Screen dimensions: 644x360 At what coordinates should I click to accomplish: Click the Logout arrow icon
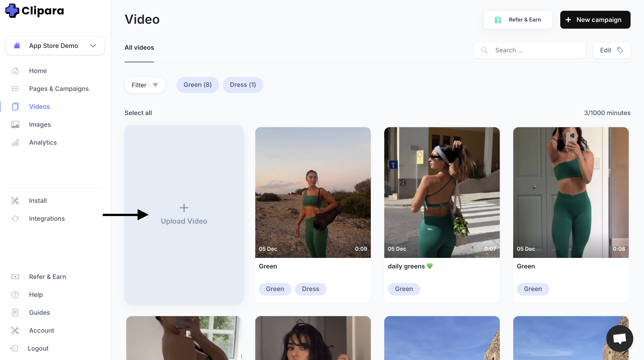pyautogui.click(x=14, y=348)
